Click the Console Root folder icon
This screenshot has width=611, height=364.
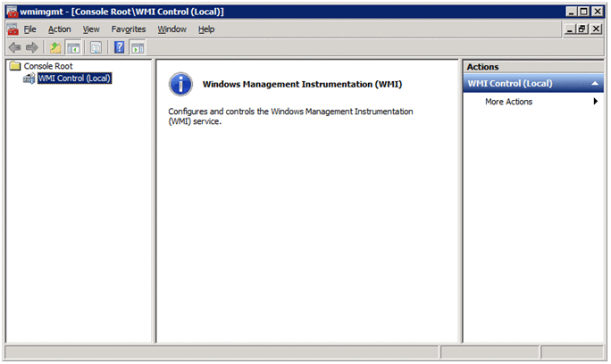click(x=15, y=65)
